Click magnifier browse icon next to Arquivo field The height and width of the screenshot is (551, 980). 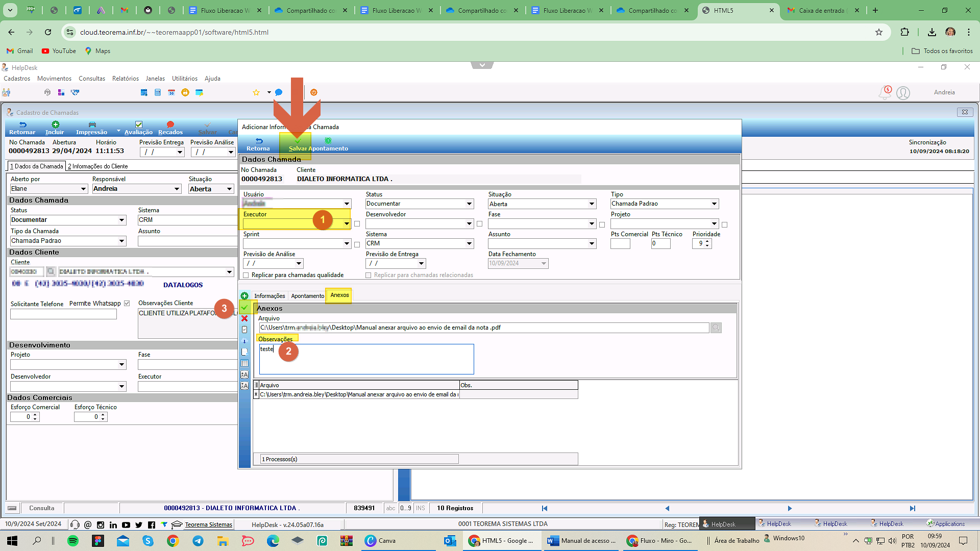(x=716, y=328)
